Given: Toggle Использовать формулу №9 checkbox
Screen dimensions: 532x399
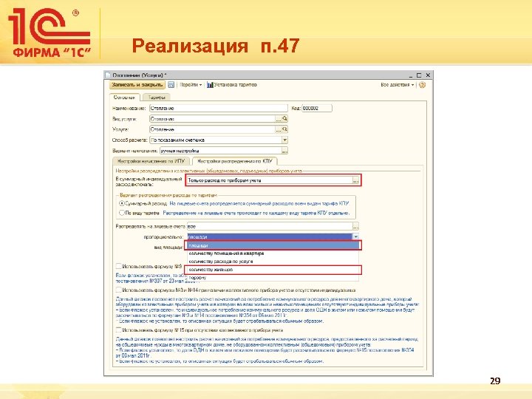Looking at the screenshot, I should (118, 266).
